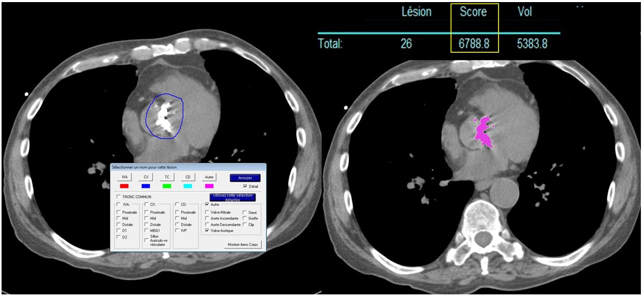Screen dimensions: 644x297
Task: Tick the Stent checkbox
Action: point(245,212)
